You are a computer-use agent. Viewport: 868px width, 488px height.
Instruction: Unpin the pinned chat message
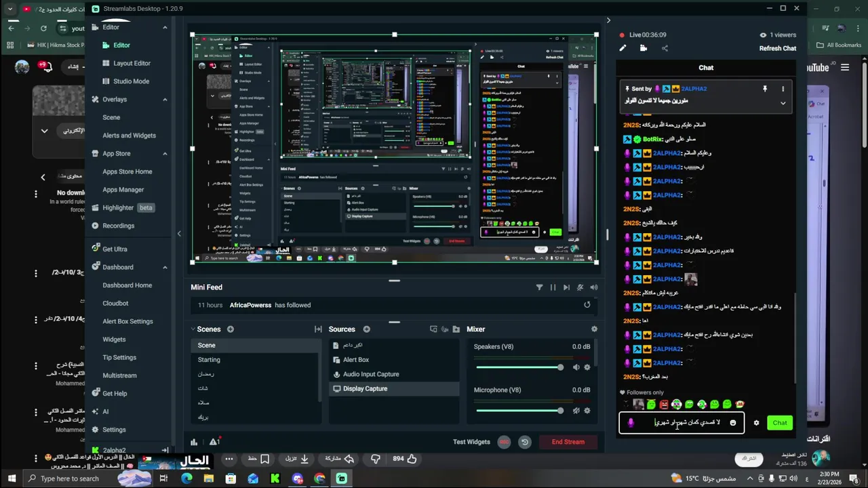pos(765,89)
